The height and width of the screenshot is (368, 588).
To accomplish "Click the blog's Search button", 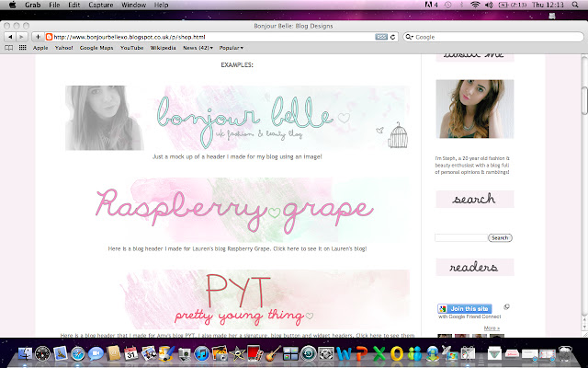I will [x=500, y=237].
